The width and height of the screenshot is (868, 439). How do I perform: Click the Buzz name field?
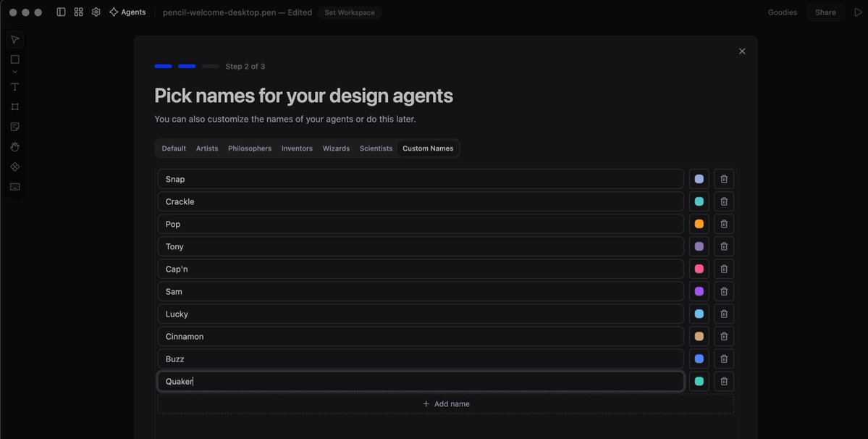[x=421, y=359]
